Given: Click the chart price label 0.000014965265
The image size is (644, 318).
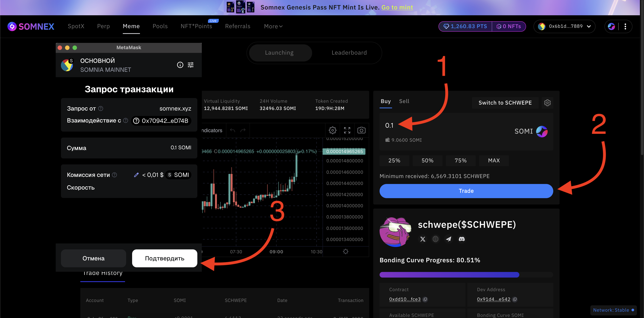Looking at the screenshot, I should [344, 152].
